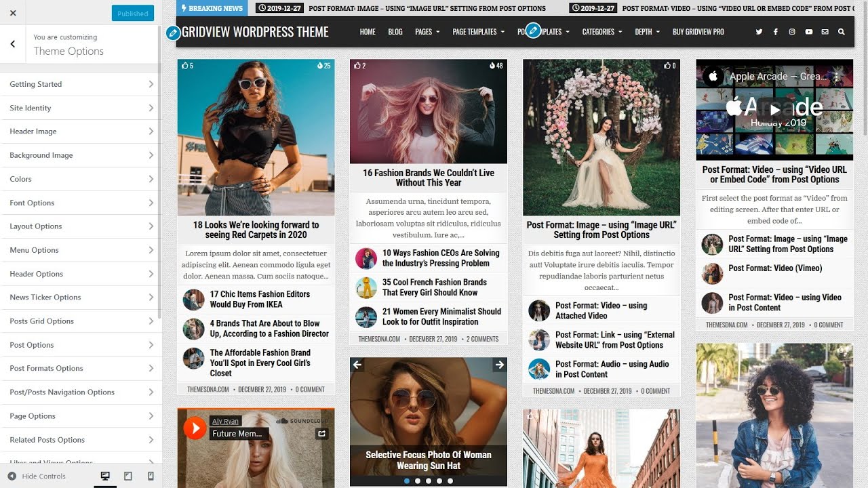Select fourth dot of slider pagination
The width and height of the screenshot is (868, 488).
click(x=439, y=481)
